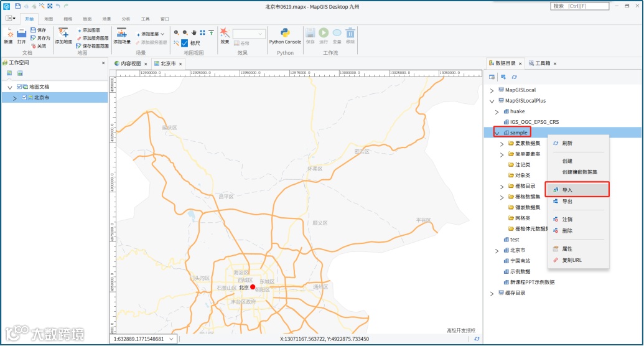Open the map scale dropdown
644x346 pixels.
pyautogui.click(x=171, y=339)
